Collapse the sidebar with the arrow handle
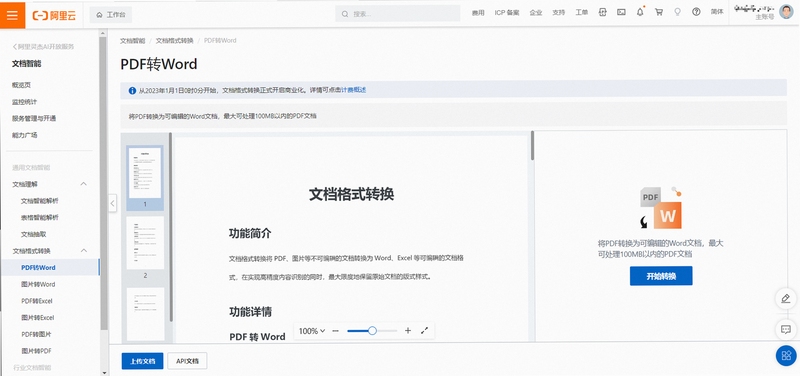800x376 pixels. point(113,203)
